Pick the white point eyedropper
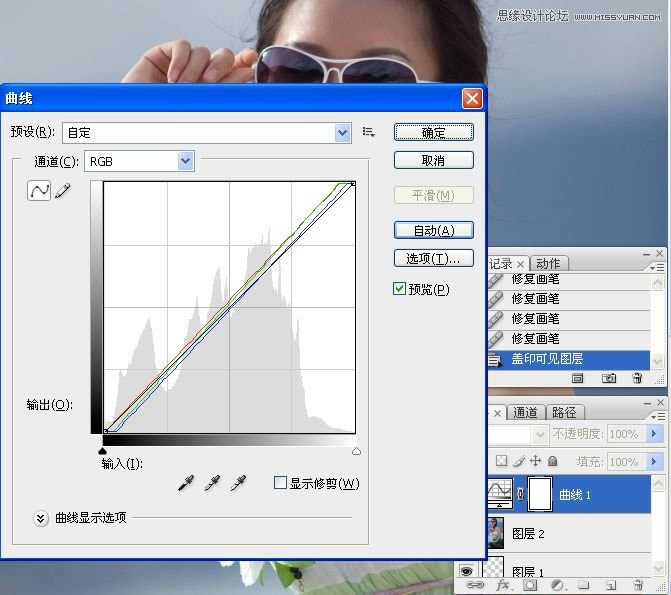Screen dimensions: 671x595 pos(237,483)
